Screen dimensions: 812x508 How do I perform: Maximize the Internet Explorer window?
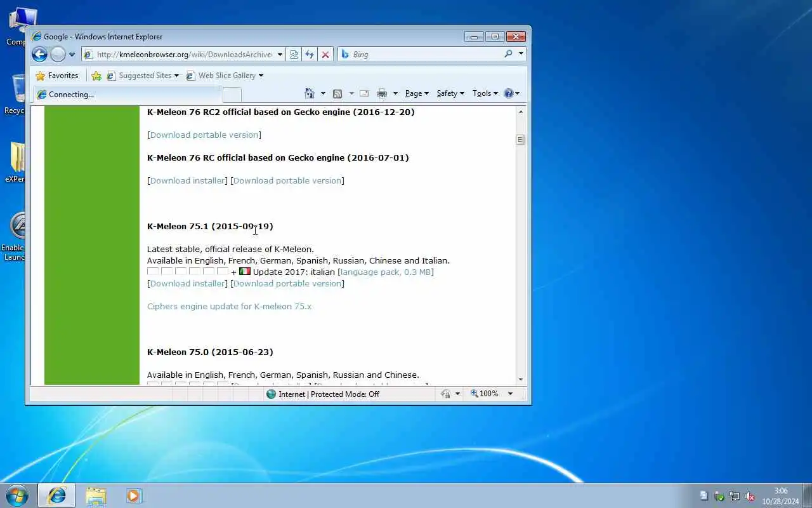coord(495,36)
